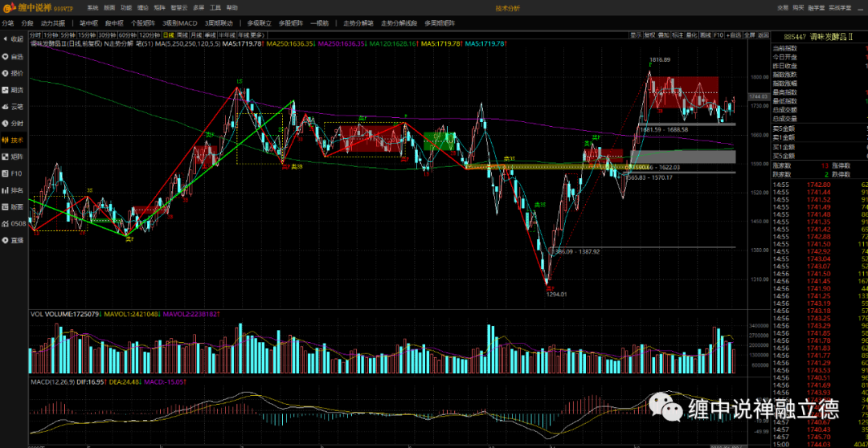868x448 pixels.
Task: Open the 矩阵 menu in the menu bar
Action: [x=159, y=8]
